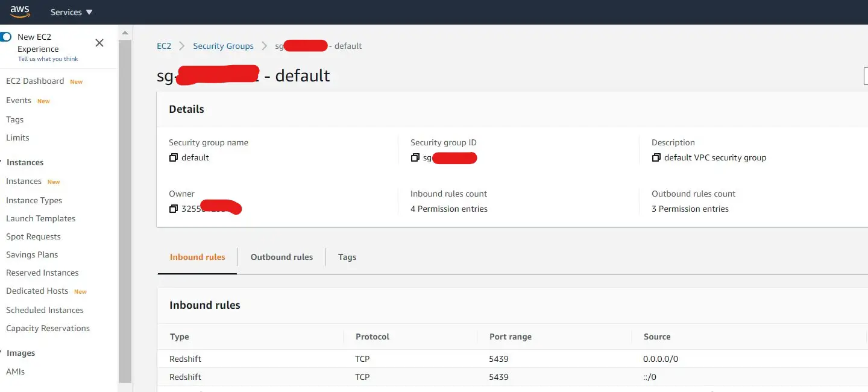Click the 4 Permission entries inbound count
The width and height of the screenshot is (868, 392).
click(449, 209)
